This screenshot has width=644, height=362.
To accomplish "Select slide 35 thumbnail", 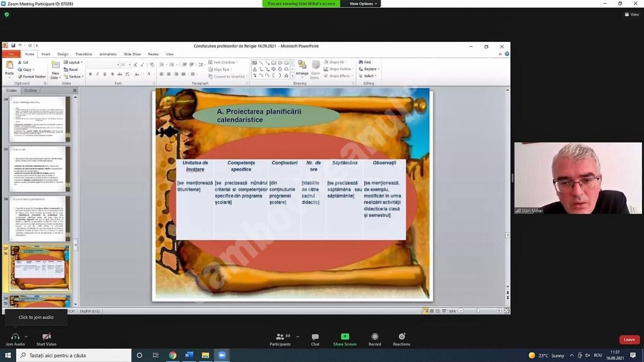I will pos(40,169).
